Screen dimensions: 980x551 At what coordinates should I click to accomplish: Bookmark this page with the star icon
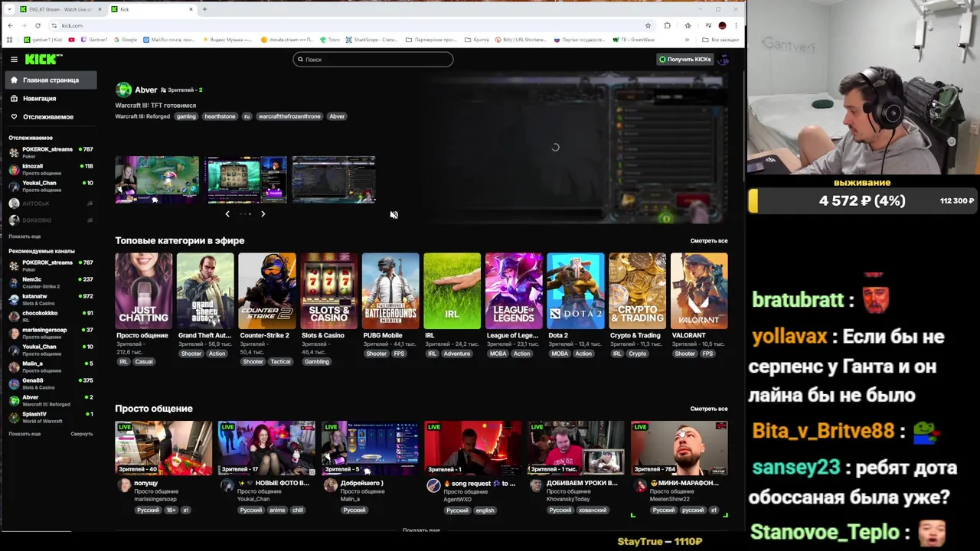648,25
